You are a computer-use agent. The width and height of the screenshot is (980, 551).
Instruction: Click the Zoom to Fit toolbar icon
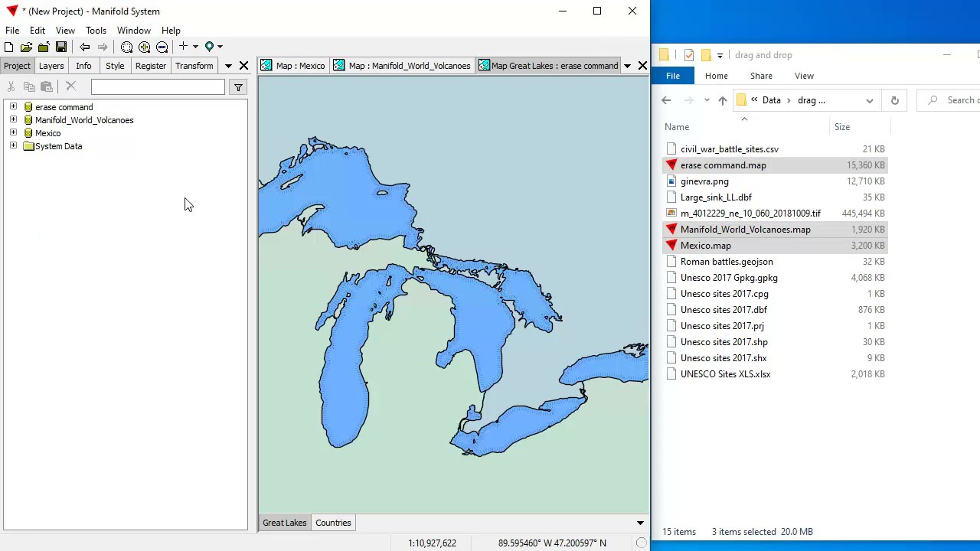tap(127, 47)
